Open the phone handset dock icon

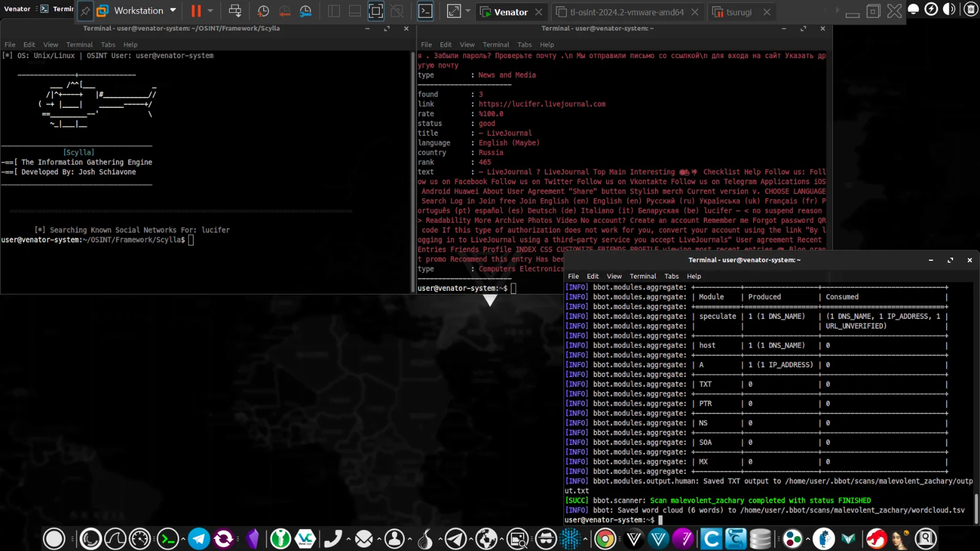tap(333, 539)
